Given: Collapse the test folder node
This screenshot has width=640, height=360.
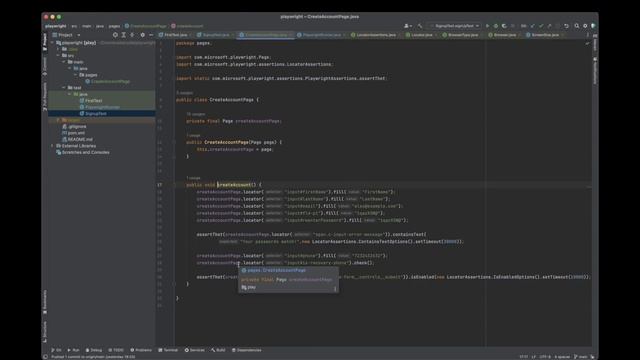Looking at the screenshot, I should coord(64,87).
